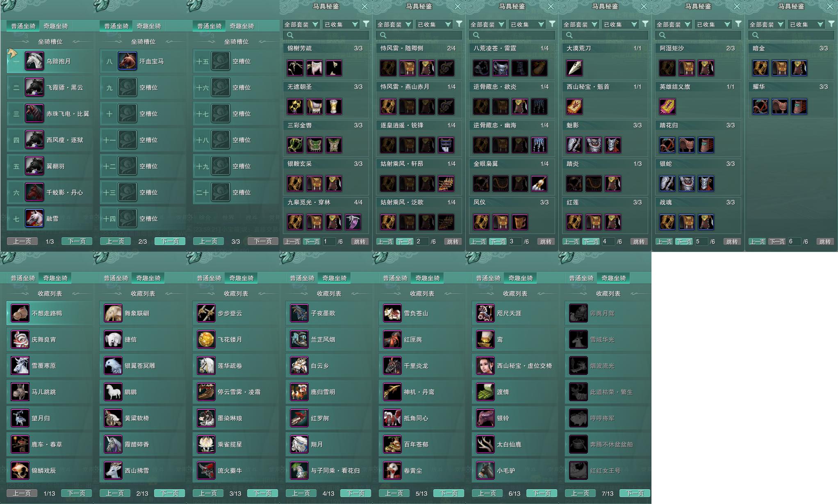Click 上一页 beside page 2/3

click(115, 241)
